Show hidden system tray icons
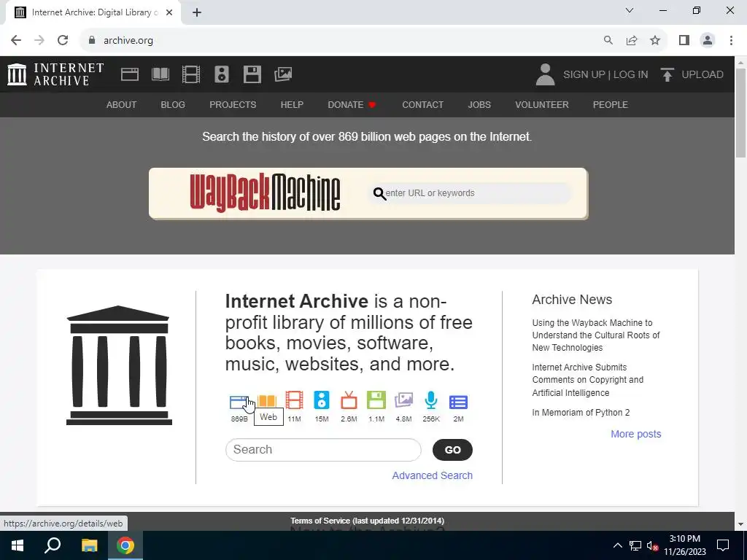Screen dimensions: 747x560 pos(617,545)
